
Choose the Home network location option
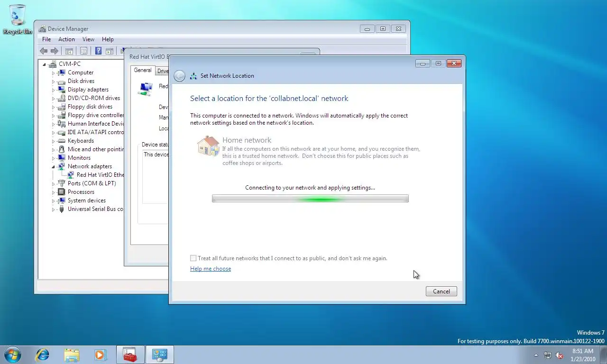(x=309, y=151)
